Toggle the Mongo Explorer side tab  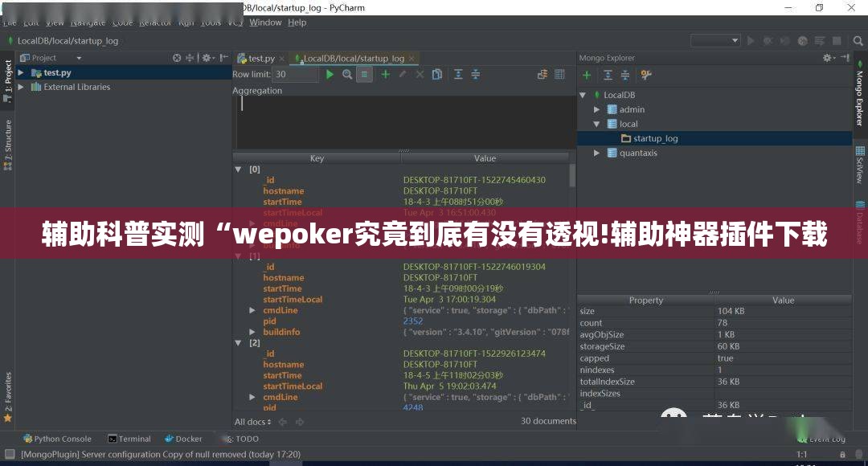tap(860, 93)
